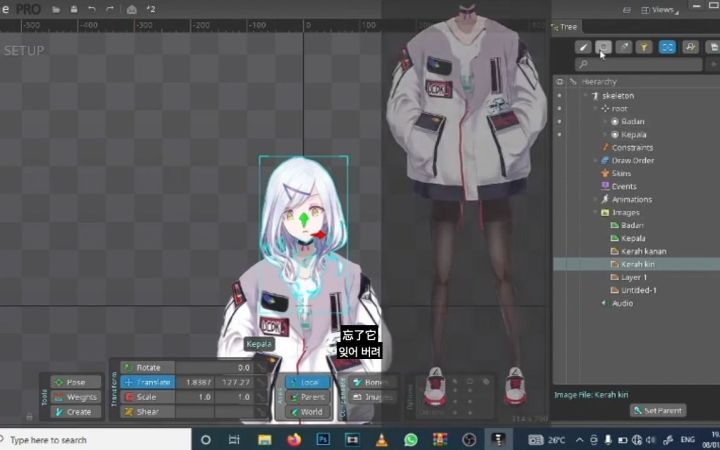Select the Layer 1 image
The width and height of the screenshot is (720, 450).
(634, 277)
